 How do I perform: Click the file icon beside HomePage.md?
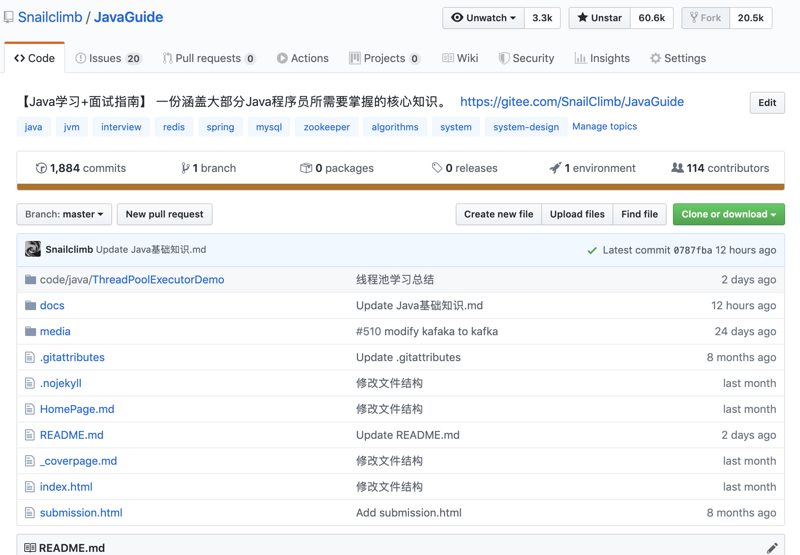(x=30, y=409)
